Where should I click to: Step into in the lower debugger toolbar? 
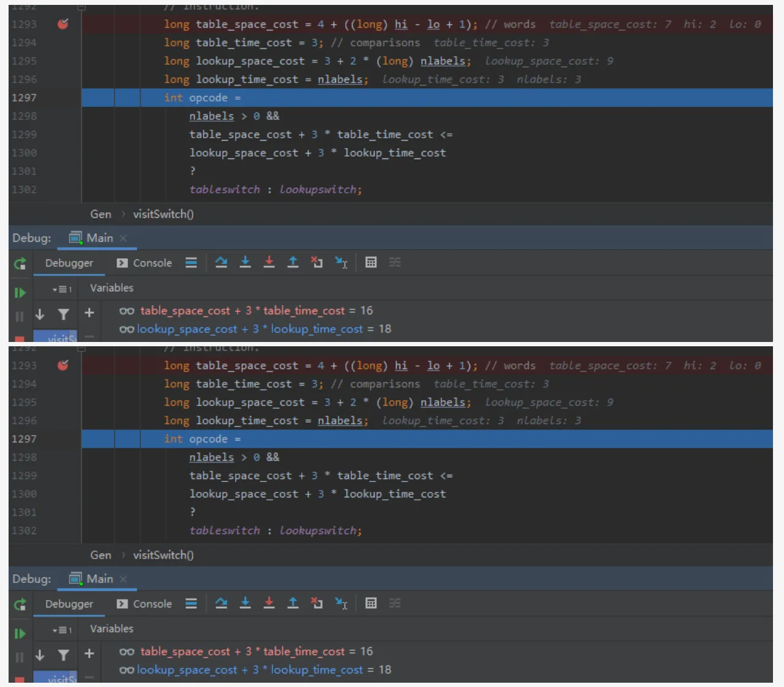pos(245,603)
